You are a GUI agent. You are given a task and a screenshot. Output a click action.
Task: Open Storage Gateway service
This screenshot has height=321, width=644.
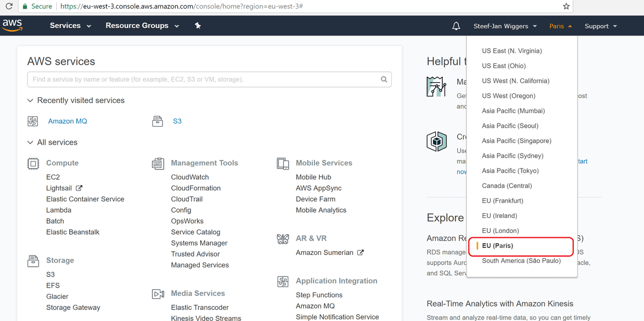click(x=73, y=308)
